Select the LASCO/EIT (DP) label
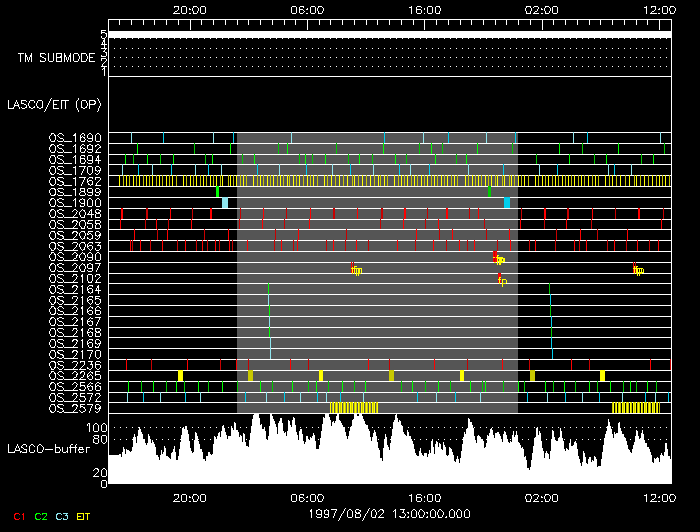700x532 pixels. point(49,104)
